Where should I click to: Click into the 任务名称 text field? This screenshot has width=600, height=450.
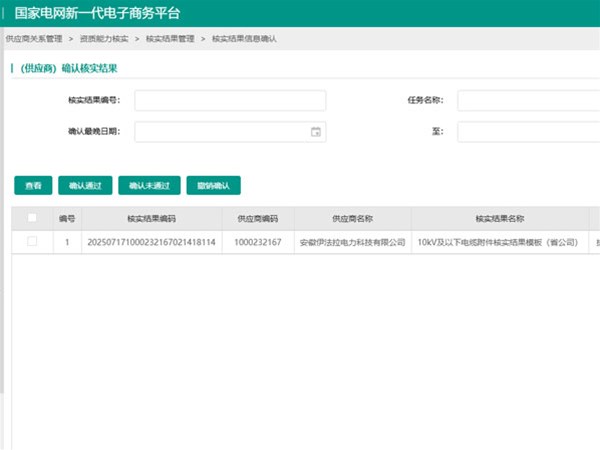(528, 101)
